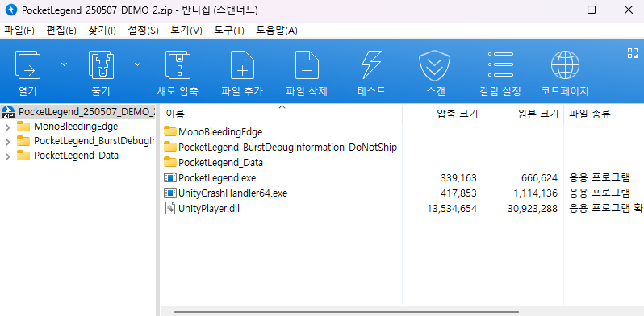The width and height of the screenshot is (644, 316).
Task: Select PocketLegend_BurstDebugIn… in the left tree
Action: (94, 141)
